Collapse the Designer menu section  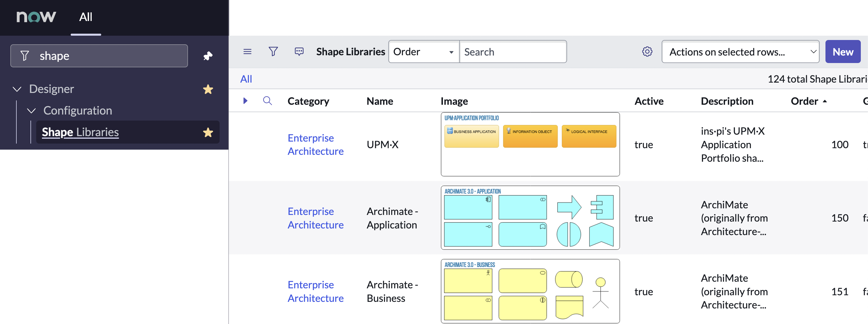[17, 89]
